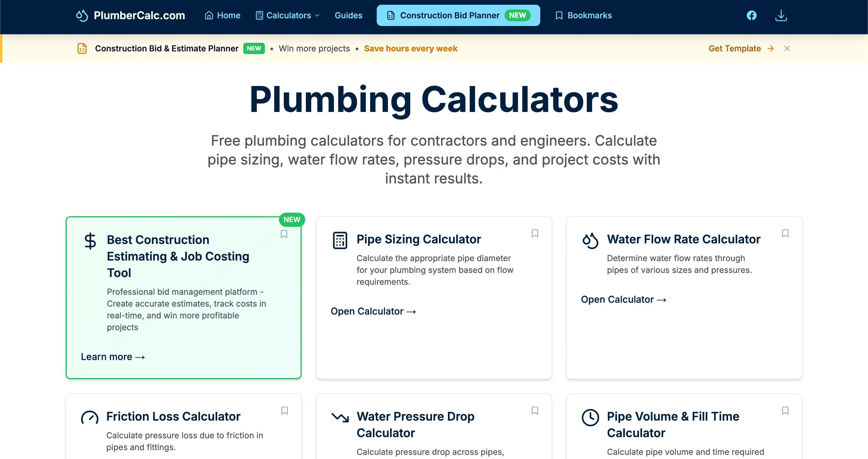
Task: Click the download icon in header
Action: coord(781,15)
